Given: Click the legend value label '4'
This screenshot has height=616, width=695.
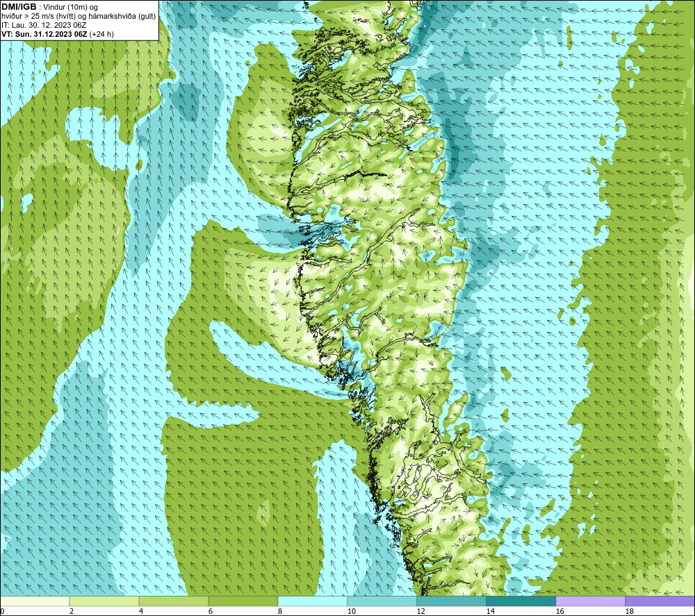Looking at the screenshot, I should click(x=141, y=611).
